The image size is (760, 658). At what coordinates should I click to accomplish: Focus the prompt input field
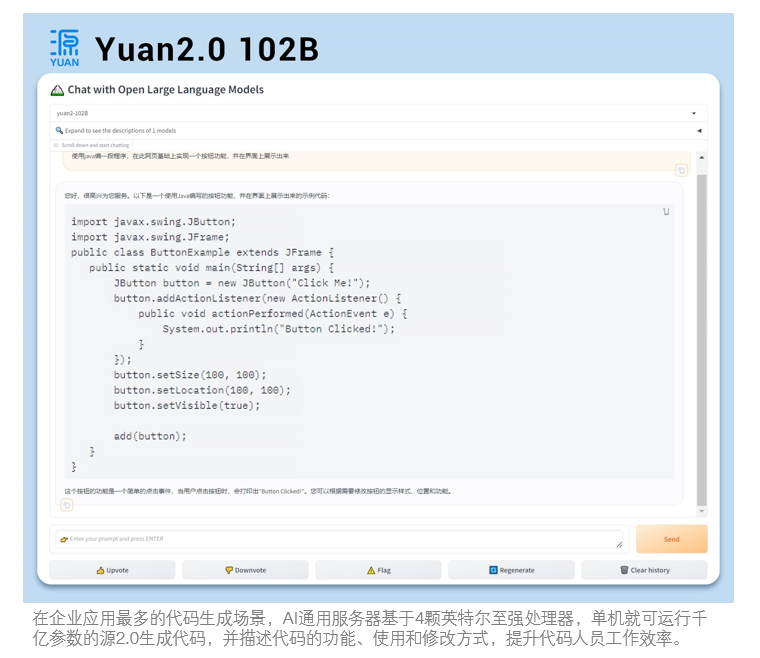[339, 539]
